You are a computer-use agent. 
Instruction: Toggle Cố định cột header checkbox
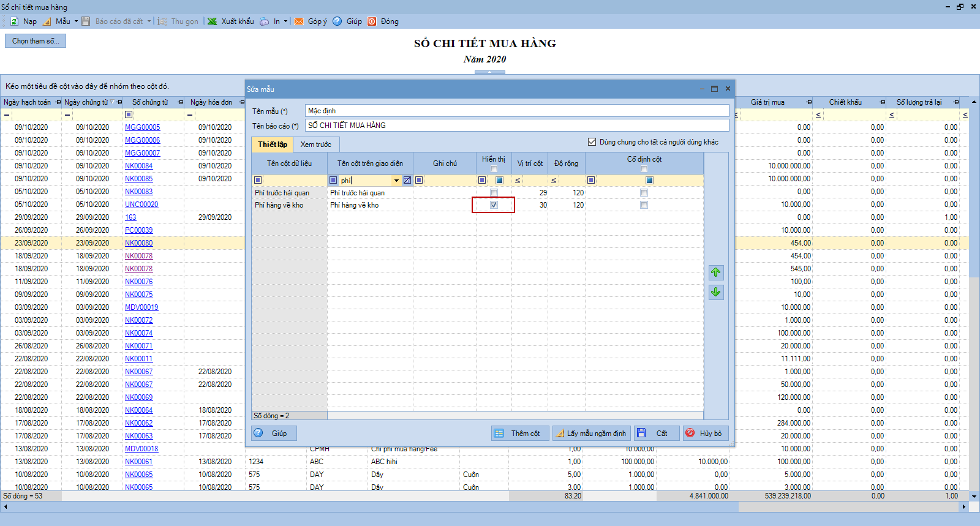coord(644,169)
